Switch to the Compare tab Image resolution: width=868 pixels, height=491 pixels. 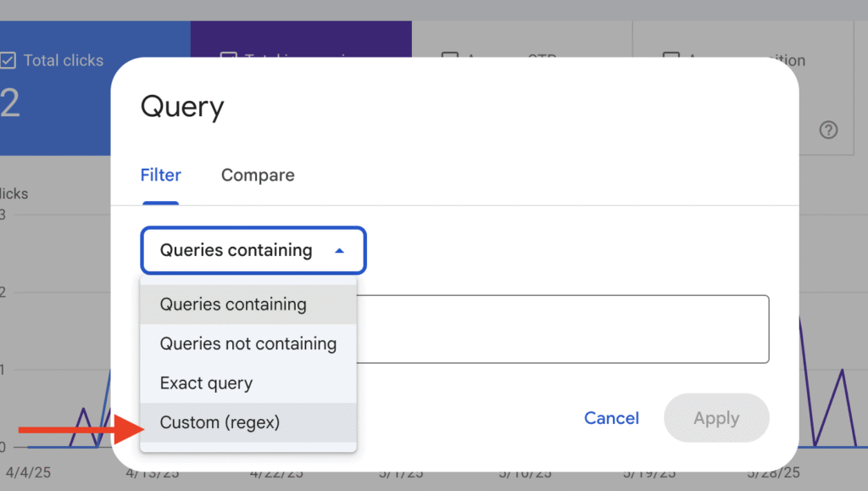pyautogui.click(x=258, y=176)
